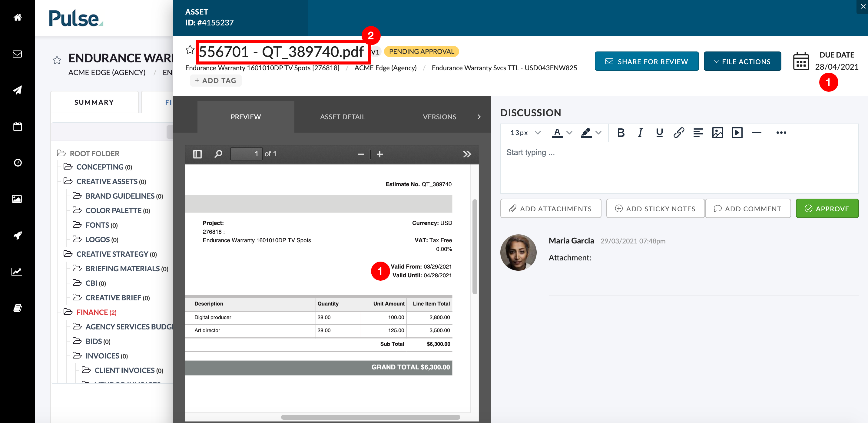Open the Home icon in left sidebar

tap(18, 18)
